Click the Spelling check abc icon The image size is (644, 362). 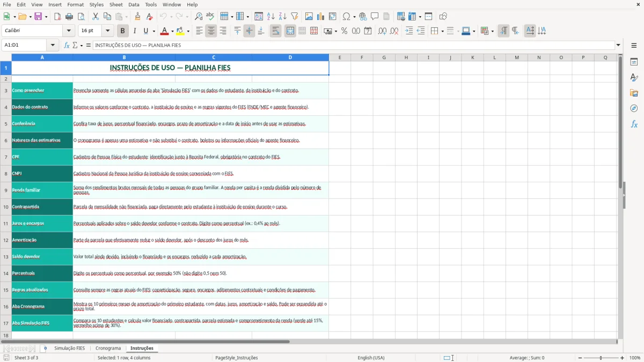[210, 17]
